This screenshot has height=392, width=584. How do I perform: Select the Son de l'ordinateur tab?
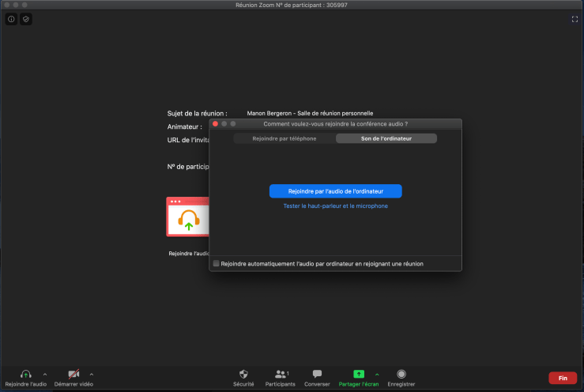(386, 138)
